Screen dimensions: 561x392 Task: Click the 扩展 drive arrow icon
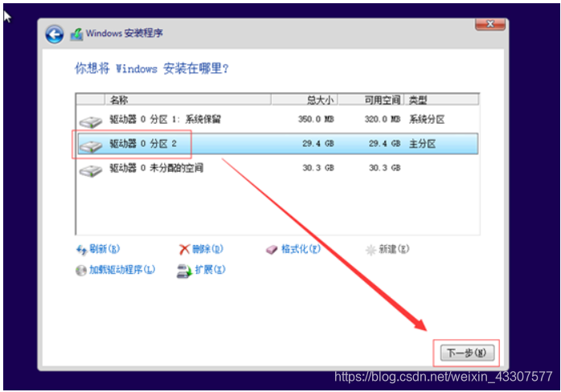coord(185,272)
